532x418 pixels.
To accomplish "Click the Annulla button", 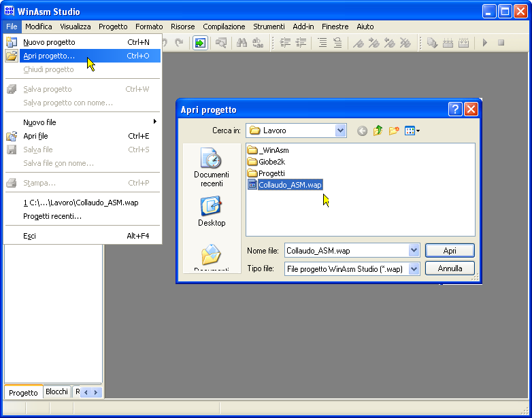I will click(x=450, y=268).
